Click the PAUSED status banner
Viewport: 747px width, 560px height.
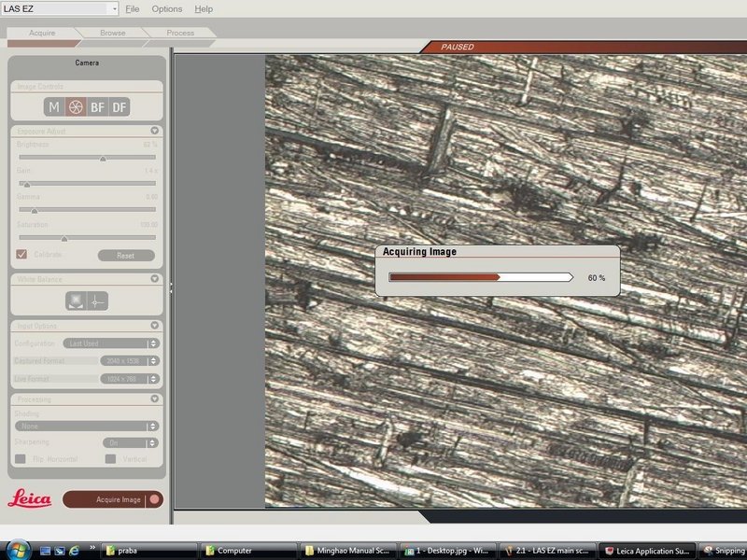(584, 47)
